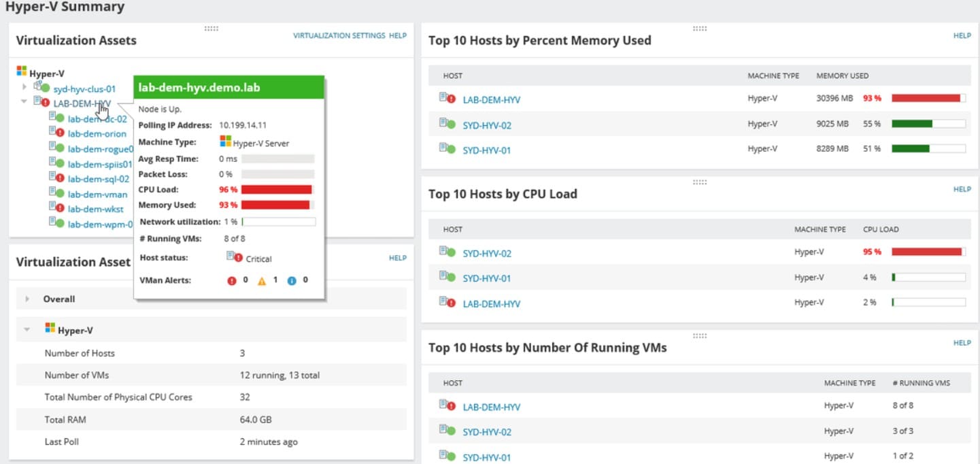Click the LAB-DEM-HYV host icon in the Running VMs table
This screenshot has width=980, height=464.
click(447, 405)
